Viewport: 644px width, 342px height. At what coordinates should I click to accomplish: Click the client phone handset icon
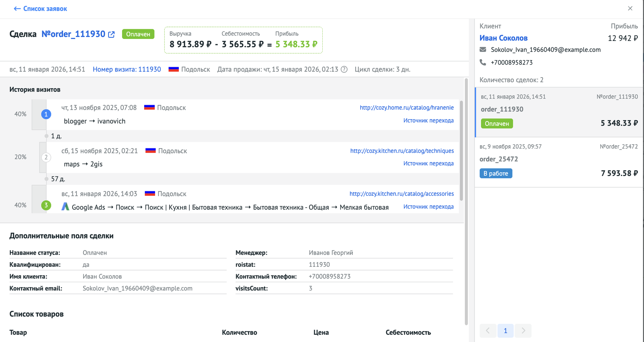coord(483,62)
